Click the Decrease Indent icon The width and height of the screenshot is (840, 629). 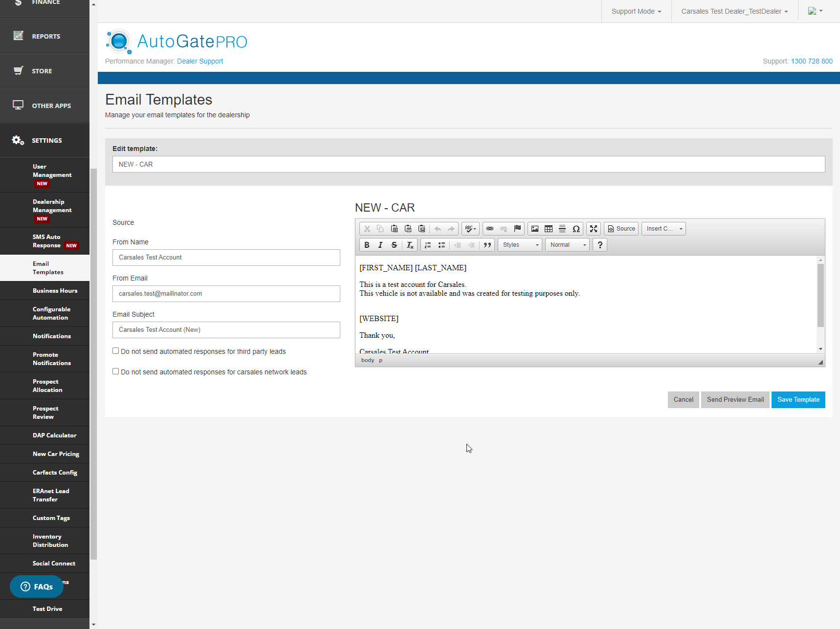click(458, 245)
